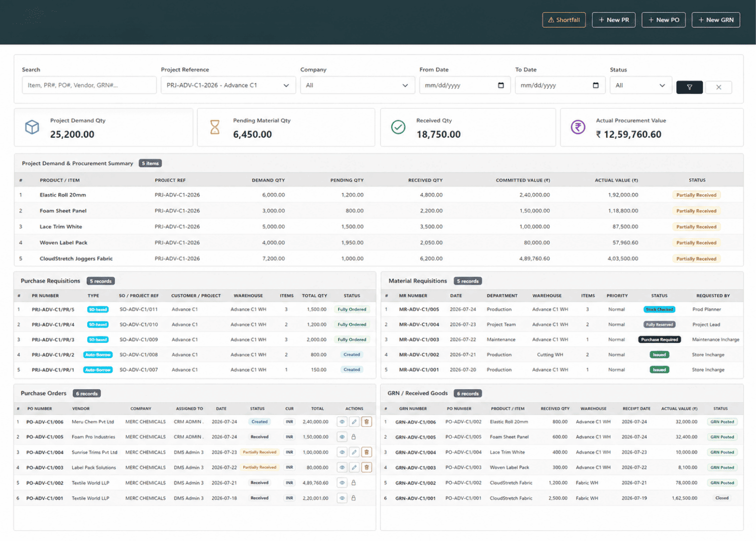The image size is (756, 541).
Task: Delete purchase order PO-ADV-C1/004 with trash icon
Action: click(366, 452)
